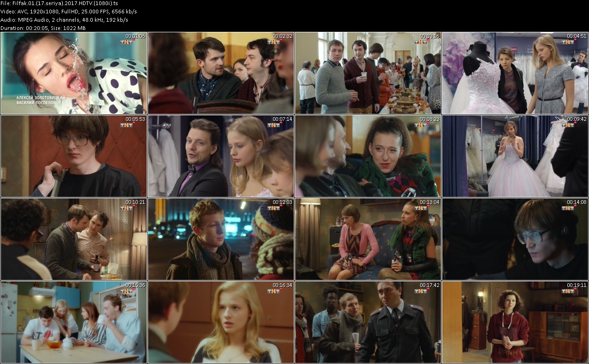
Task: Select the 00:09:42 frame of woman in ballgown
Action: click(515, 156)
